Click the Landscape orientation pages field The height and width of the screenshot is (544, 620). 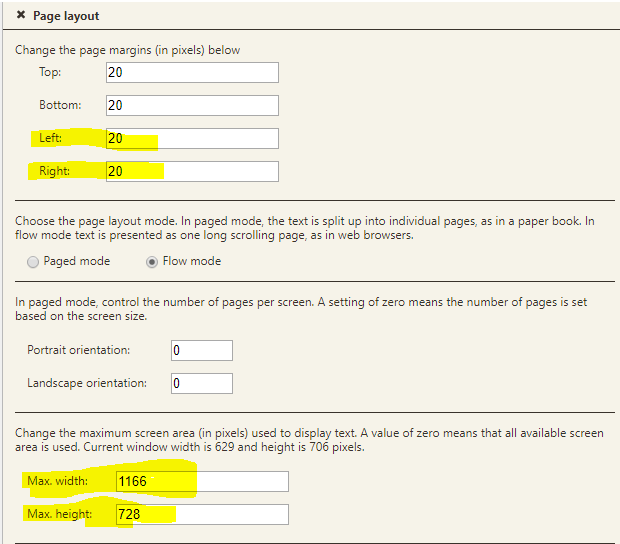[201, 383]
